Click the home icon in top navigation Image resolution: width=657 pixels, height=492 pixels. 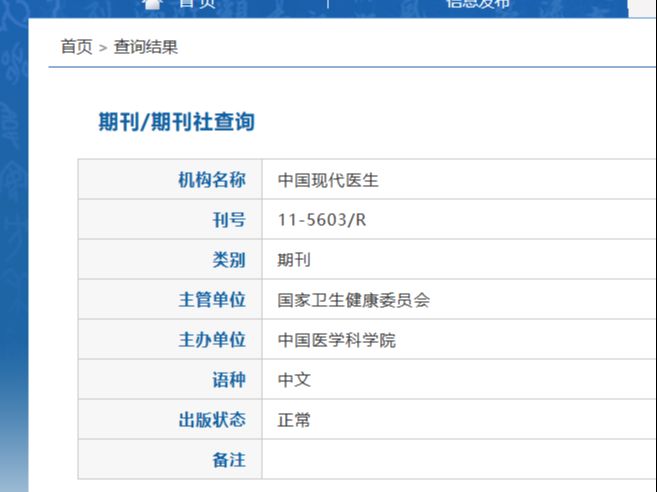(153, 4)
